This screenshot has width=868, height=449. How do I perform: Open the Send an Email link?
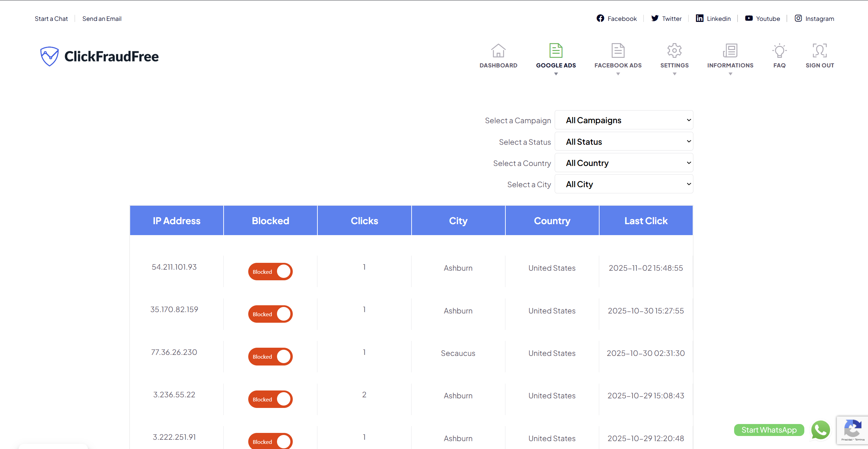[x=102, y=18]
